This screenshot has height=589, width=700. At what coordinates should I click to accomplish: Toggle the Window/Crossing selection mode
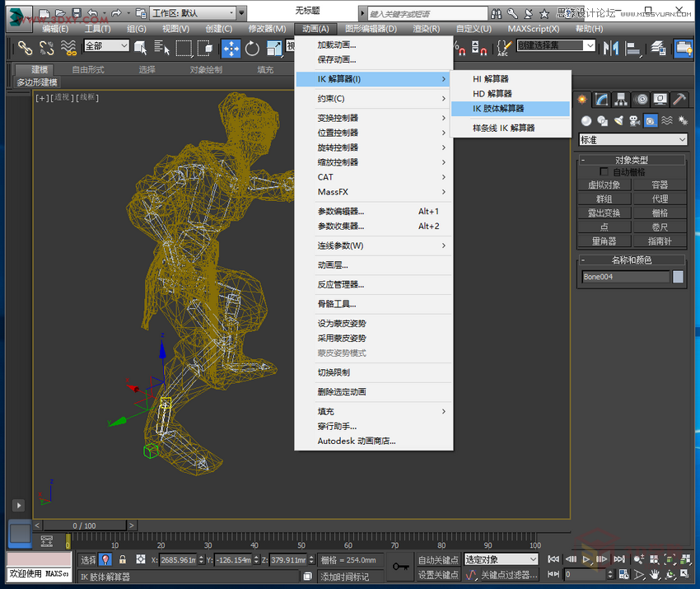tap(205, 48)
